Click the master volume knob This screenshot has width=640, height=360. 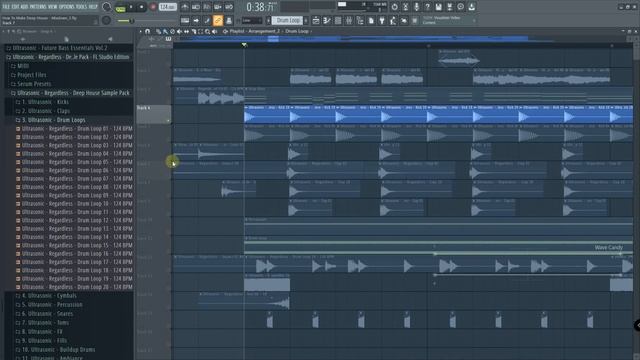(x=107, y=7)
